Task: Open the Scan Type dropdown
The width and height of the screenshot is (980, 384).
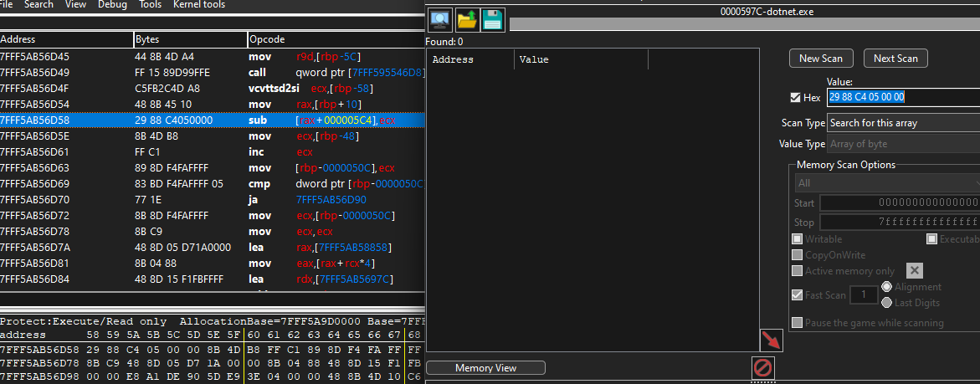Action: click(902, 123)
